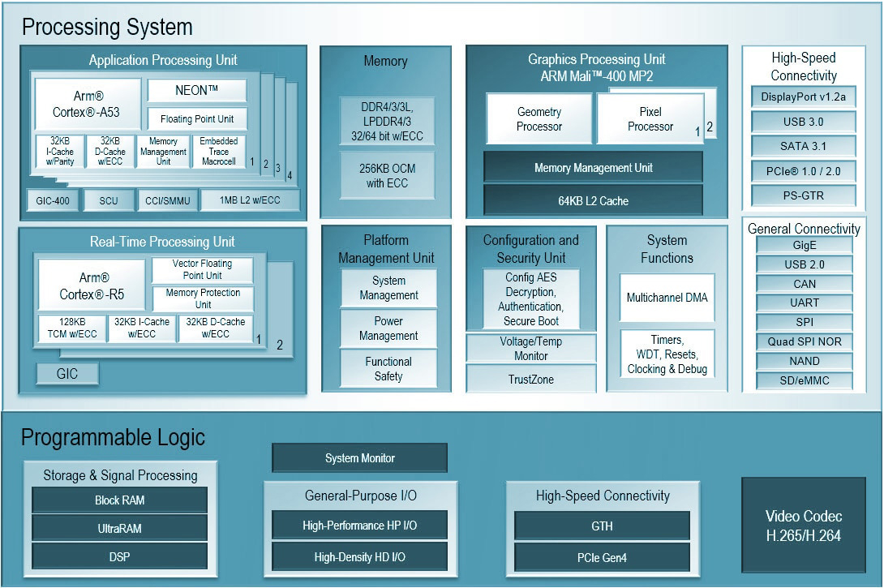Select the Video Codec H.265/H.264 block
The width and height of the screenshot is (884, 588).
[x=804, y=525]
